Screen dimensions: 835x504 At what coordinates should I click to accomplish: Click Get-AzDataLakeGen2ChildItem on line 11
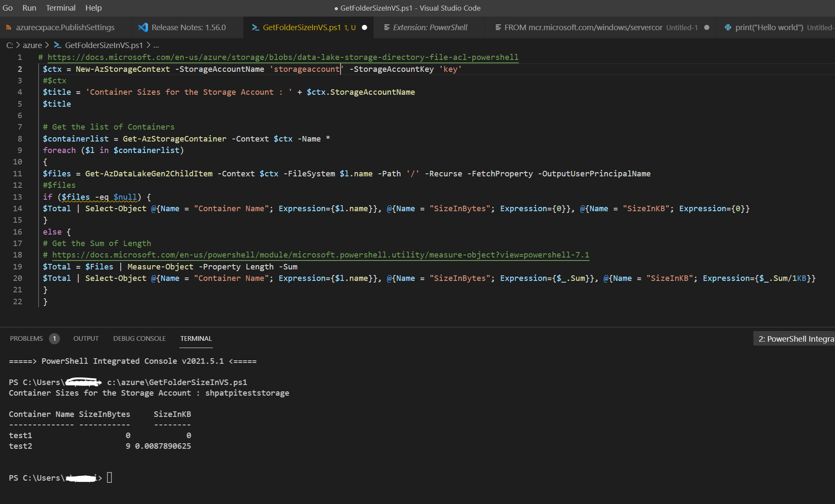149,173
